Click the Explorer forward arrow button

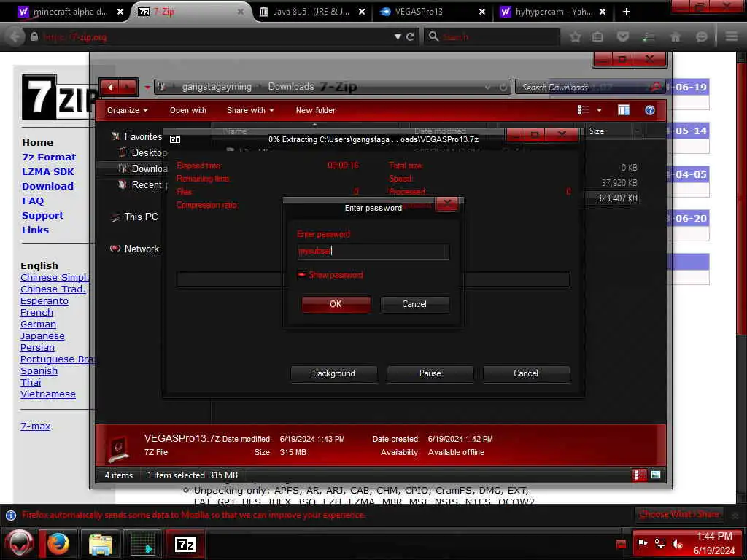tap(127, 87)
